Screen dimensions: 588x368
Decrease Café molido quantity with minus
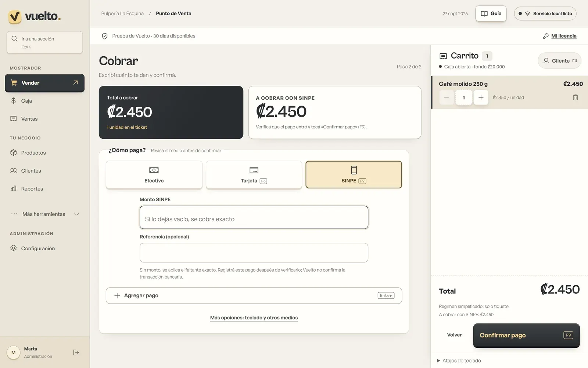point(447,98)
